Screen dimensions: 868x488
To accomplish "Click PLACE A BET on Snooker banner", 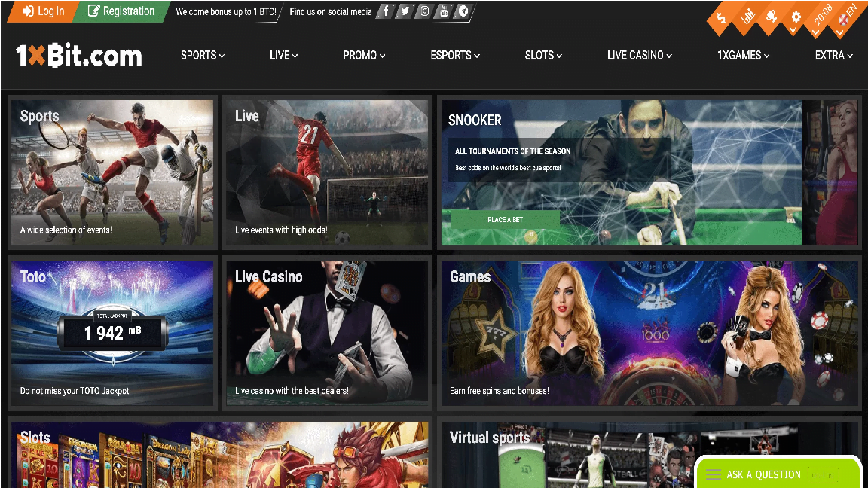I will 505,220.
